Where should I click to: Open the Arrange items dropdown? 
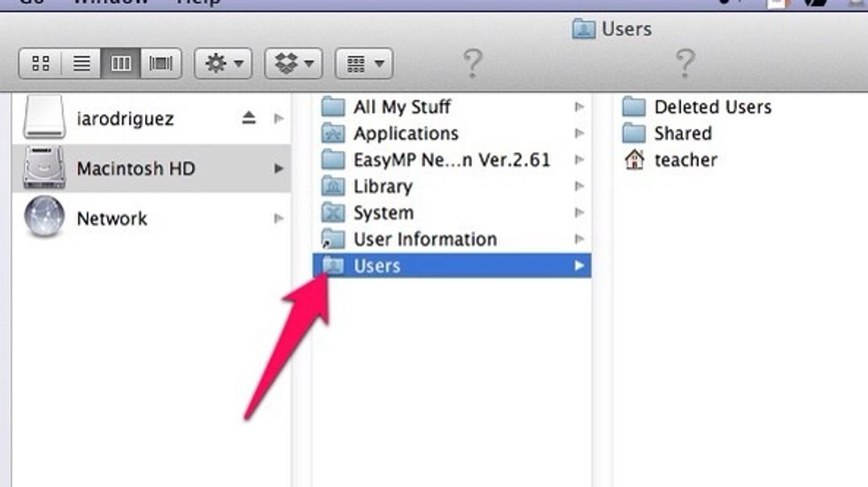coord(364,64)
